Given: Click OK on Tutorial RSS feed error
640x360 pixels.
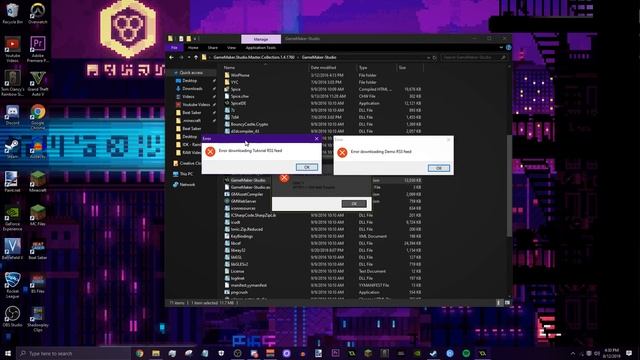Looking at the screenshot, I should (x=307, y=167).
